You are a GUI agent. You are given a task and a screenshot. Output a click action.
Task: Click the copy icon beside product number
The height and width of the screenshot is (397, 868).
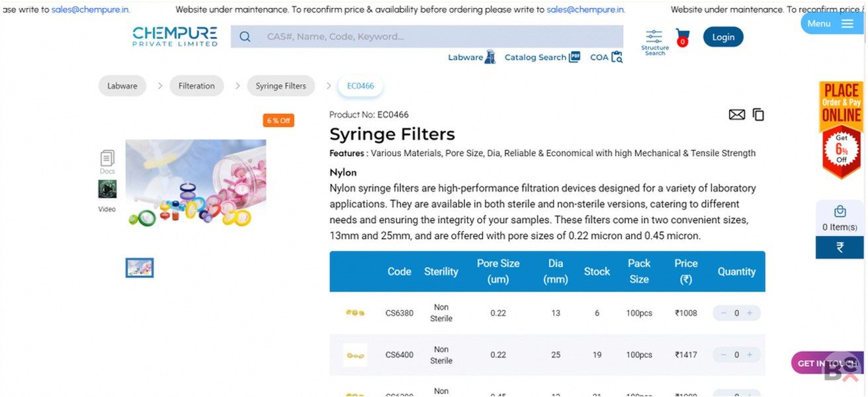tap(758, 114)
